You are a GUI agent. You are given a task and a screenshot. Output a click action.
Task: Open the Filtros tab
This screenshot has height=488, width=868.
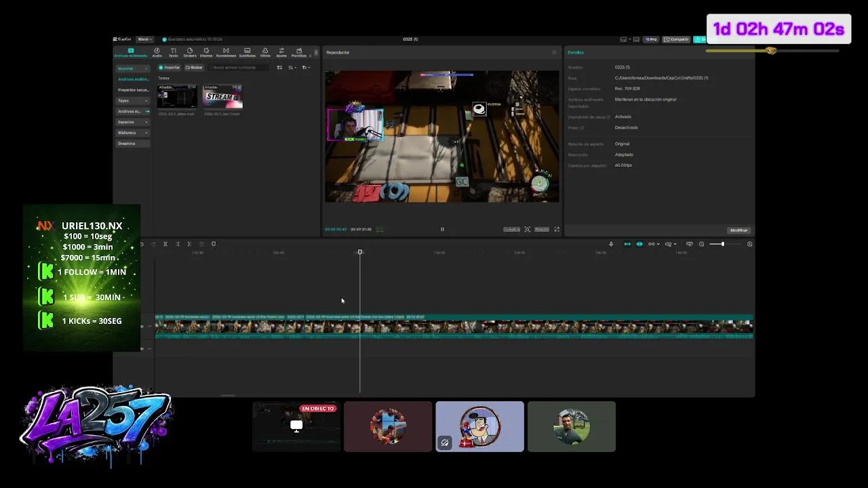click(x=265, y=52)
